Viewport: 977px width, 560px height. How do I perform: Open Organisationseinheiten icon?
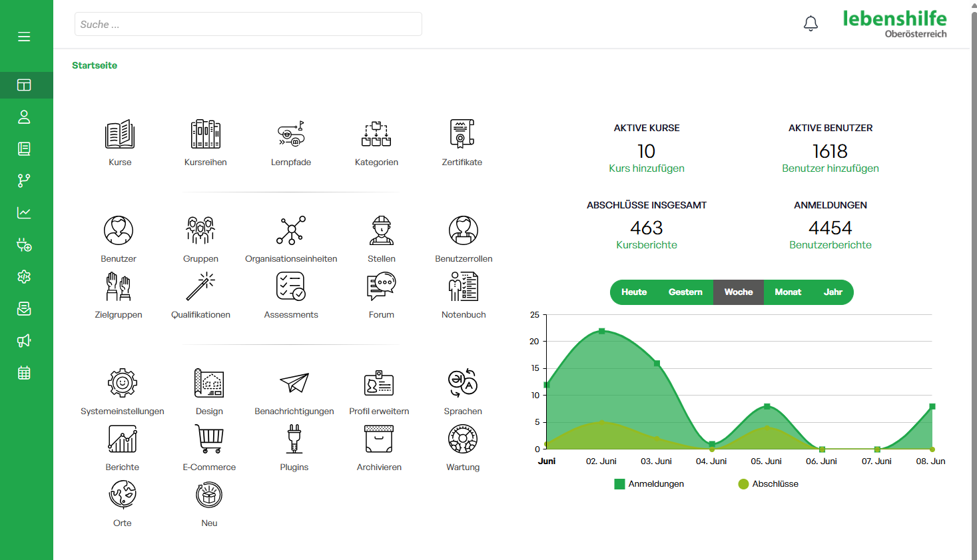coord(291,230)
